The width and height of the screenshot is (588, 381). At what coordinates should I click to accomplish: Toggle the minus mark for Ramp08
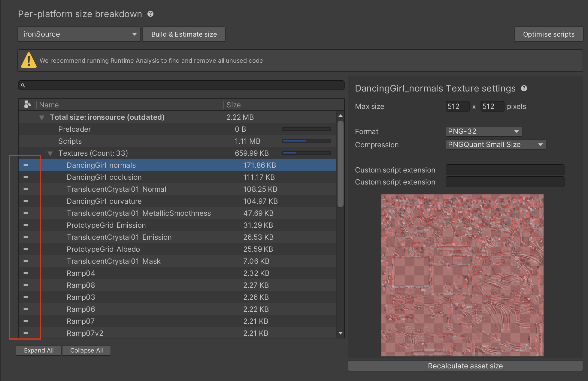[26, 285]
